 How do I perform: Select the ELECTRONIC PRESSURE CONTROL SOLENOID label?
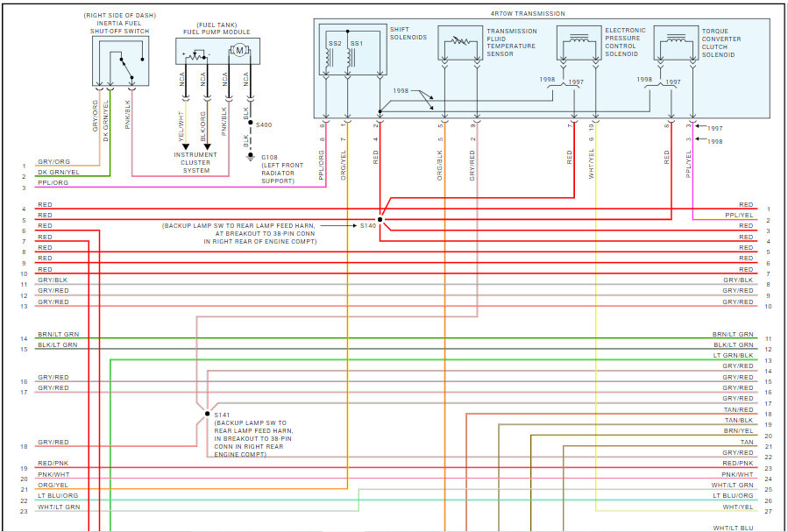tap(625, 42)
